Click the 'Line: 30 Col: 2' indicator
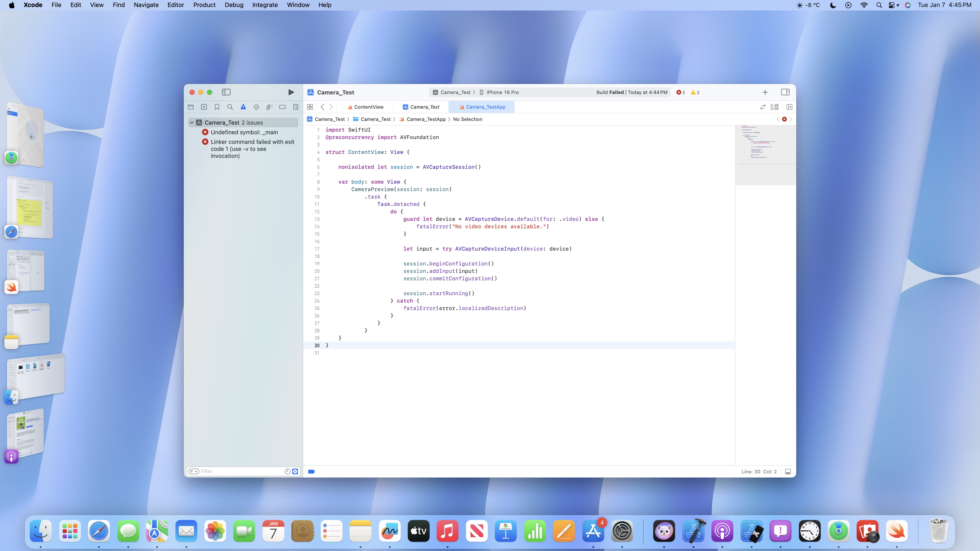Screen dimensions: 980x551 (759, 472)
